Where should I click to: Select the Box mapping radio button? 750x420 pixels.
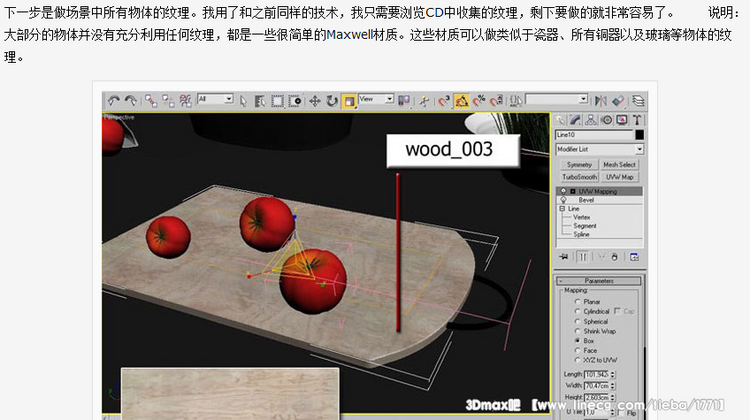click(x=577, y=341)
